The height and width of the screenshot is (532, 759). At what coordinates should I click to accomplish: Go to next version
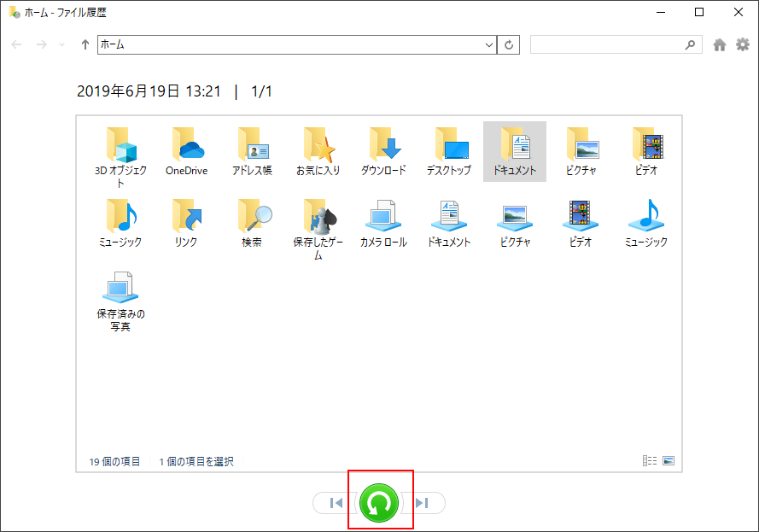tap(423, 503)
